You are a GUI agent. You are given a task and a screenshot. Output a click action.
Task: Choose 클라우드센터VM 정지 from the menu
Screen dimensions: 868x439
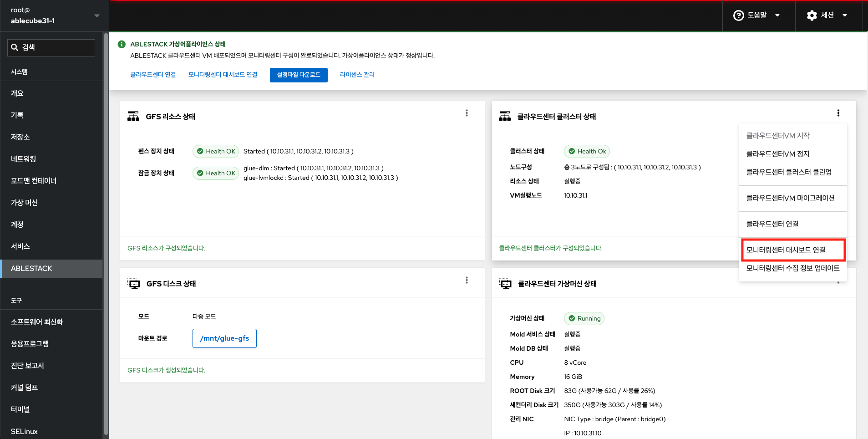tap(778, 154)
